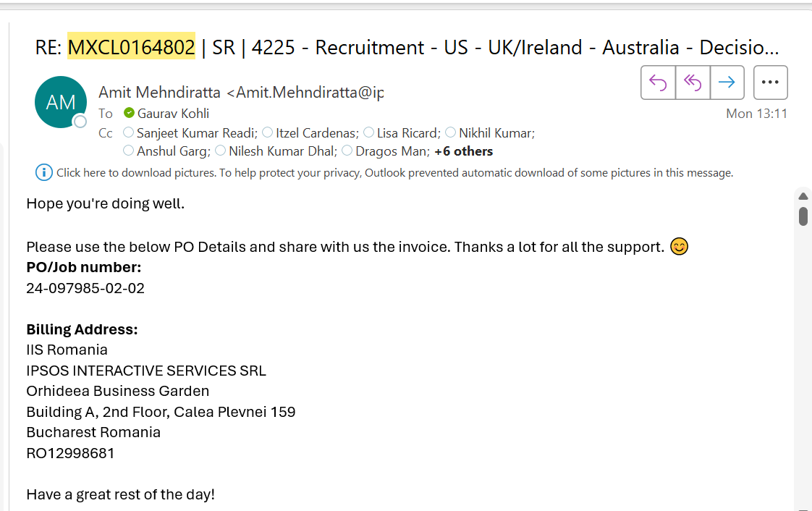The image size is (812, 511).
Task: Click the blue info icon beside download notice
Action: [43, 172]
